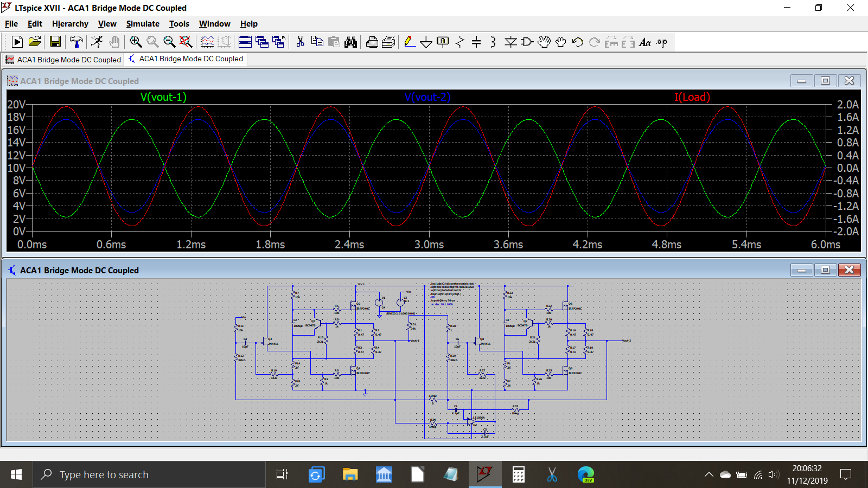Close all windows toolbar icon
Image resolution: width=868 pixels, height=488 pixels.
279,42
